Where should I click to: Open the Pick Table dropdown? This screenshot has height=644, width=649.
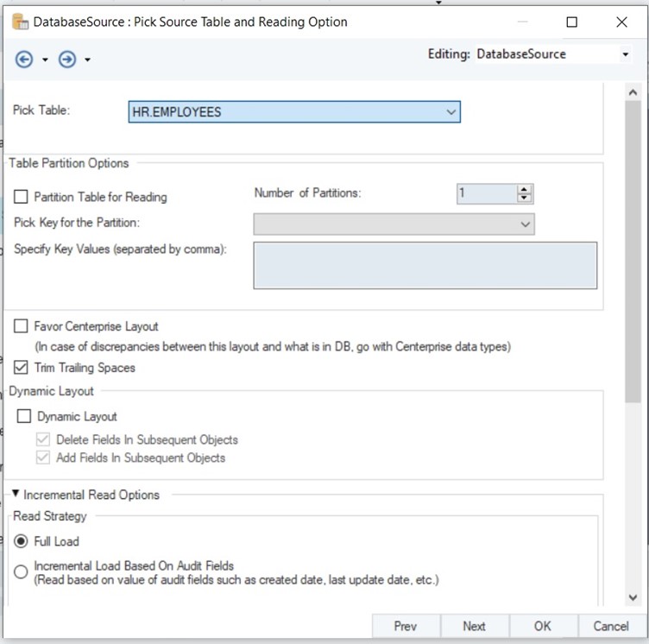450,112
